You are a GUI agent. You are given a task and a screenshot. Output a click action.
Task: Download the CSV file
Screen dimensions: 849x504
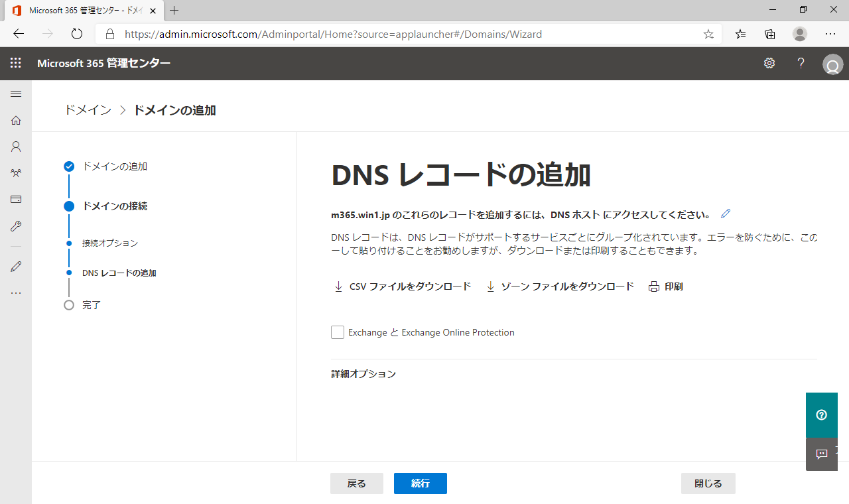point(403,286)
